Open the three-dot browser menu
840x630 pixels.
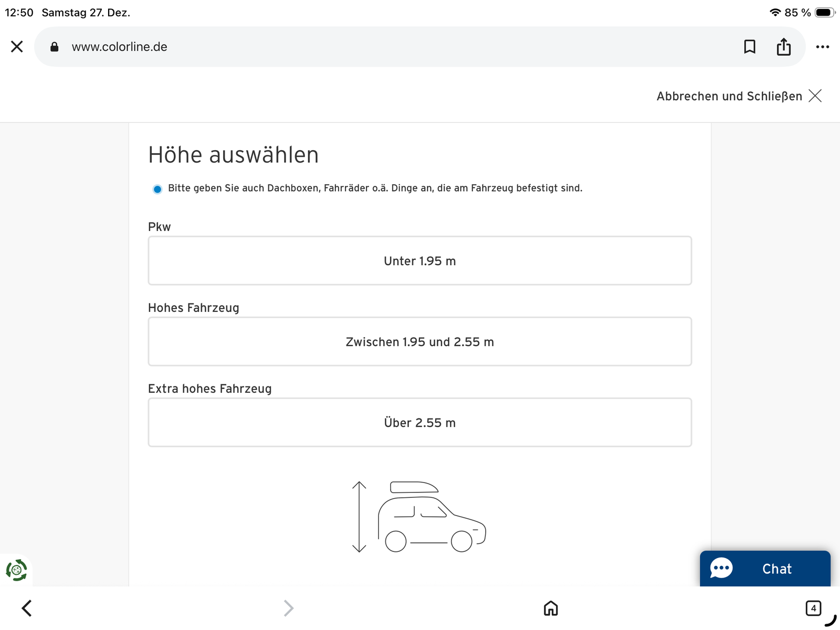click(822, 47)
